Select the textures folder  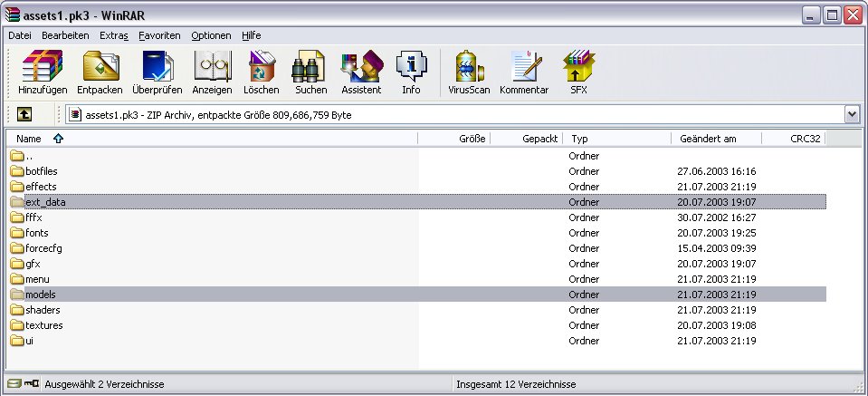pos(43,325)
